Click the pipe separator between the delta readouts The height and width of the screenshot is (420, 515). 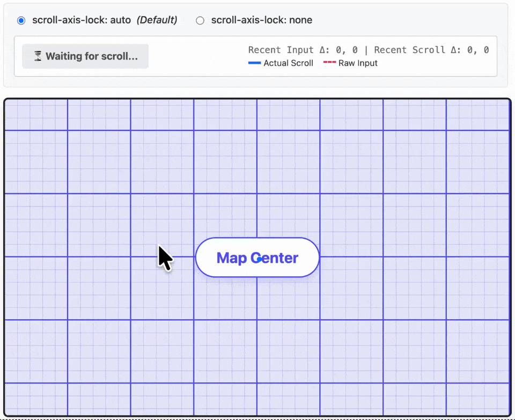(366, 50)
